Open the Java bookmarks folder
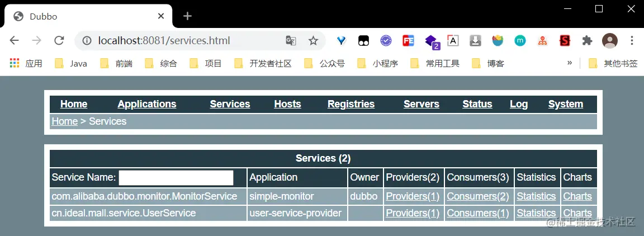The height and width of the screenshot is (236, 644). (71, 63)
